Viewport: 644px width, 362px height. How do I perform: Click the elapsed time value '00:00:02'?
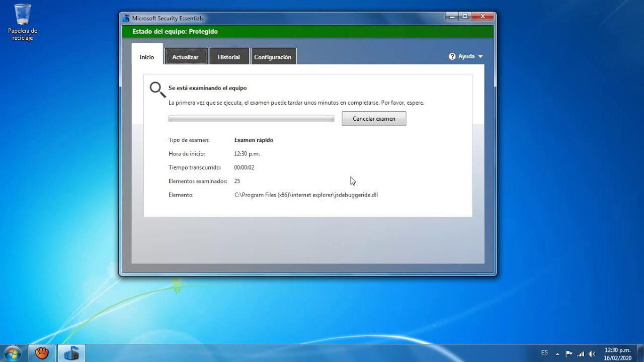click(x=244, y=167)
